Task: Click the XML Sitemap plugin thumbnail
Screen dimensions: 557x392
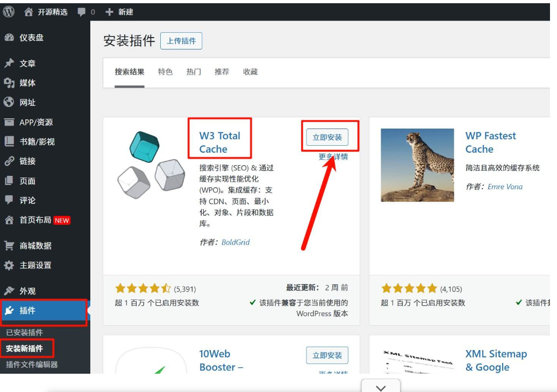Action: coord(417,361)
